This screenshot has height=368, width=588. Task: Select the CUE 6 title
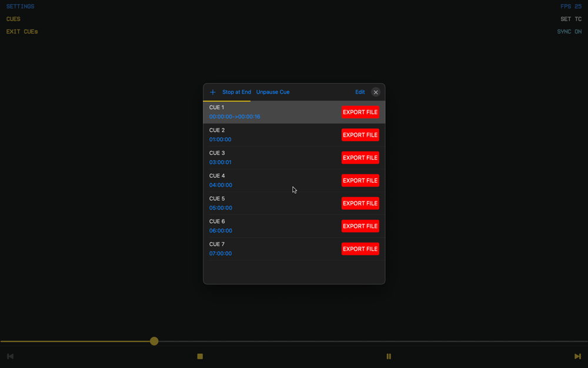[217, 221]
